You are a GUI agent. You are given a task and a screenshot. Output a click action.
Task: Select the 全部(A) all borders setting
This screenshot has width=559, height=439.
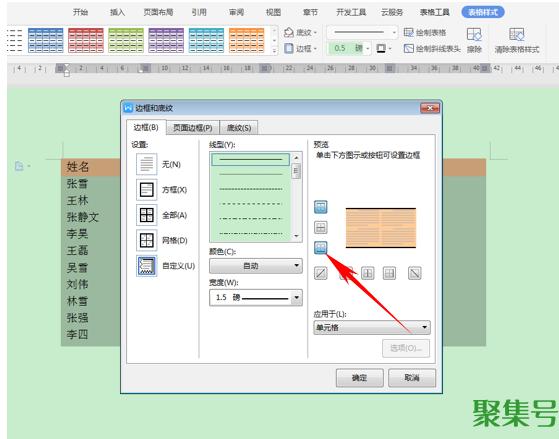[x=147, y=215]
